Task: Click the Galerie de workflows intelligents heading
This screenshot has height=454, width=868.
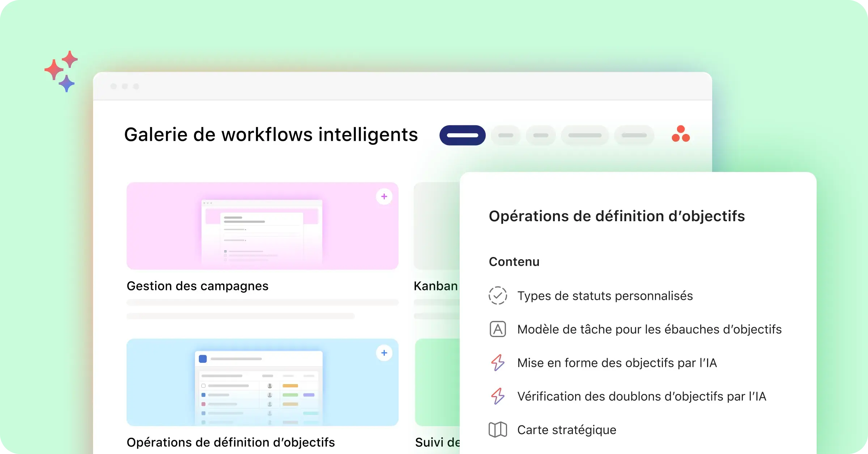Action: coord(271,135)
